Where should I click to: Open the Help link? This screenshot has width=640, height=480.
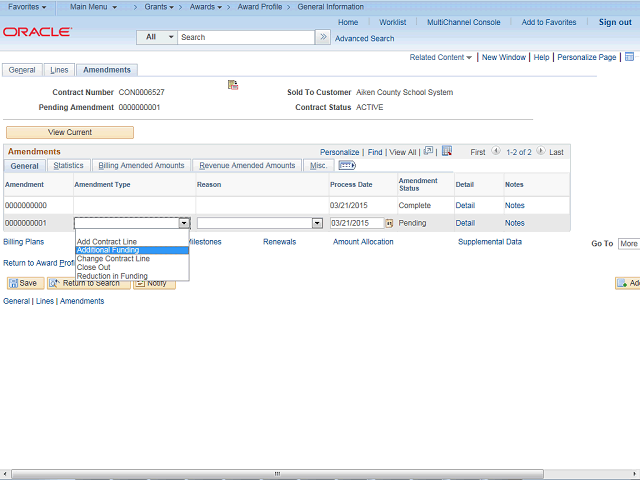541,58
